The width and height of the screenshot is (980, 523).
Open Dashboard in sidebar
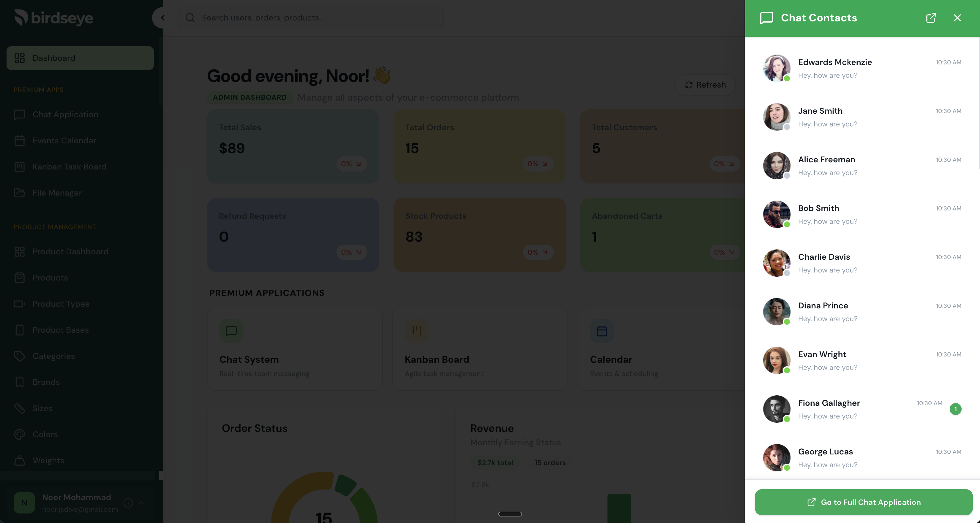coord(80,58)
